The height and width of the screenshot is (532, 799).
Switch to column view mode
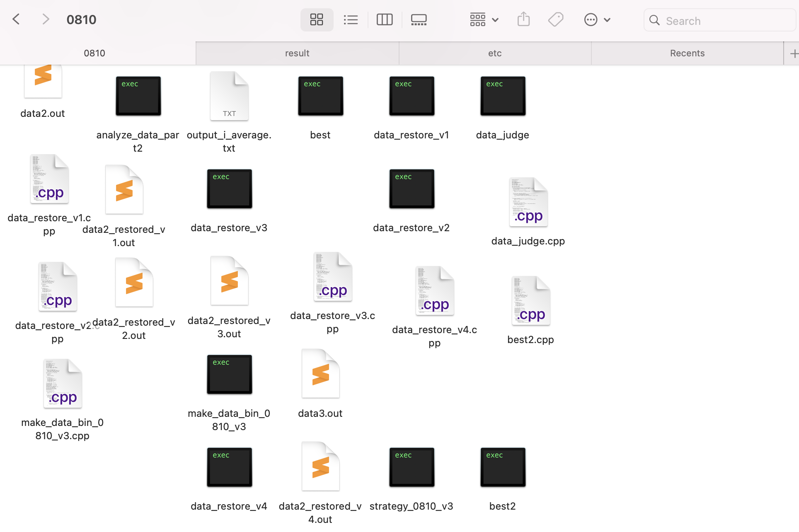point(385,20)
